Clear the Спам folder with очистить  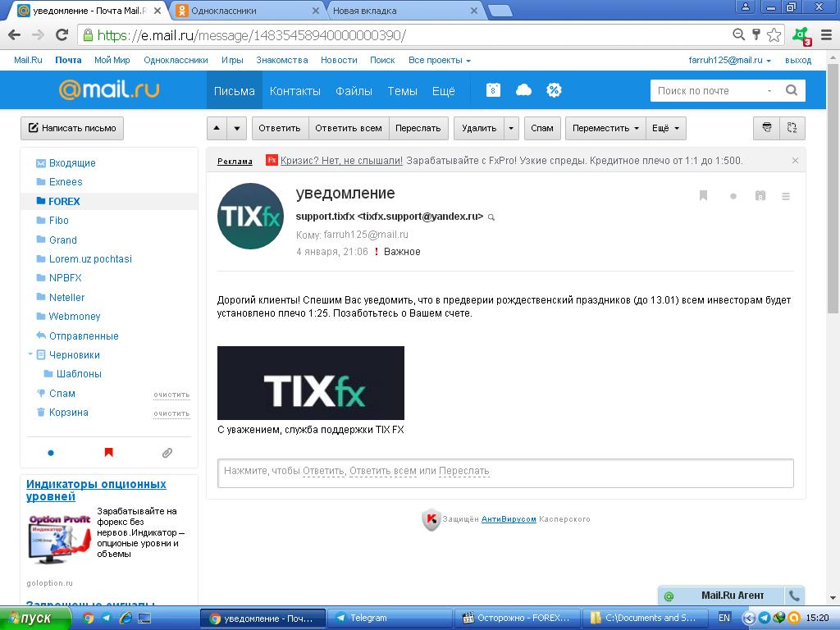pos(171,395)
